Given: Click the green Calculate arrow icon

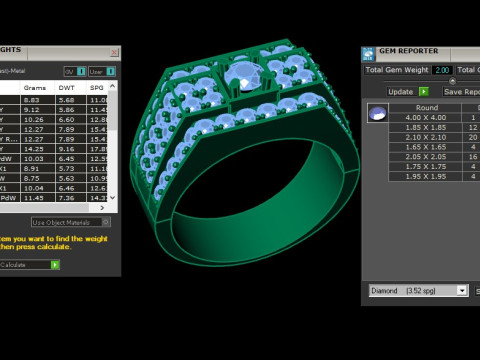Looking at the screenshot, I should point(55,265).
